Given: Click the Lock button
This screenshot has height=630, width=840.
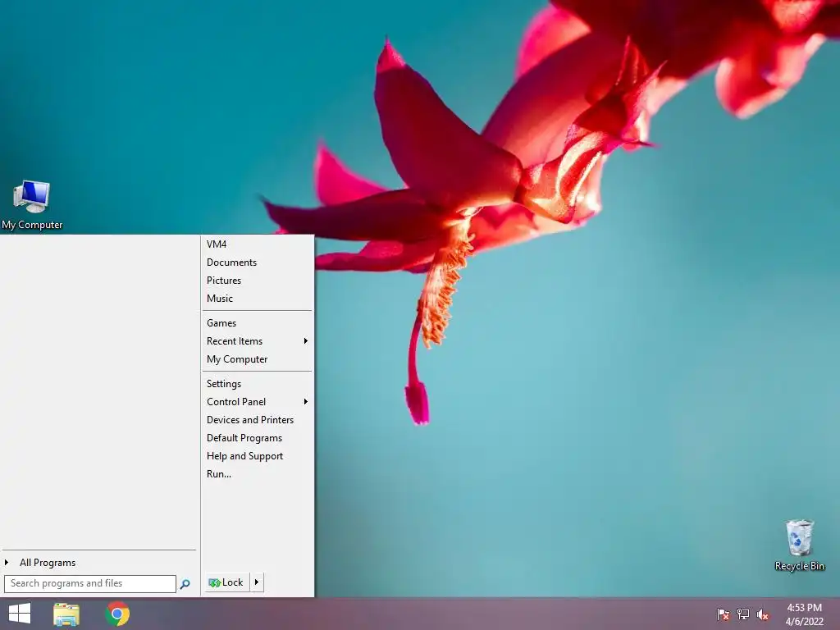Looking at the screenshot, I should [x=227, y=582].
